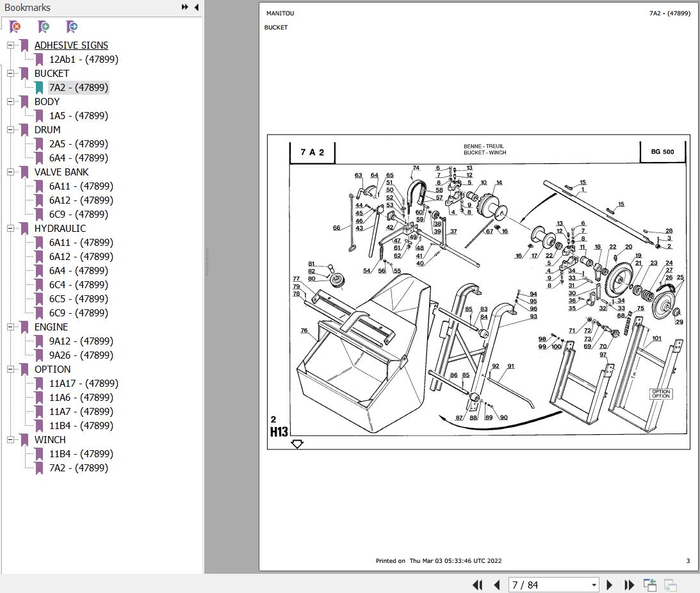Click the open in new window icon

pos(650,585)
